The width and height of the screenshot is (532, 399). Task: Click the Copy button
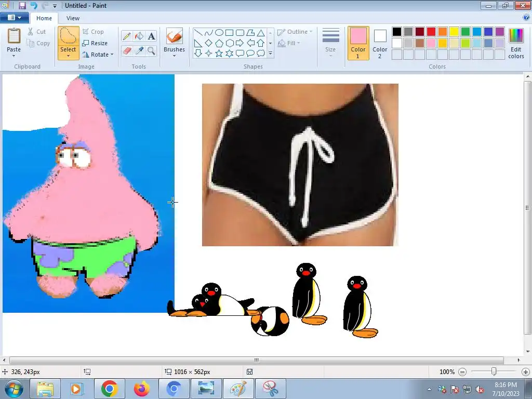(38, 43)
